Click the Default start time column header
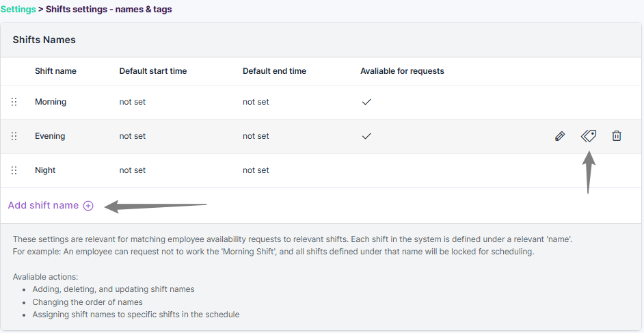644x333 pixels. (x=153, y=71)
